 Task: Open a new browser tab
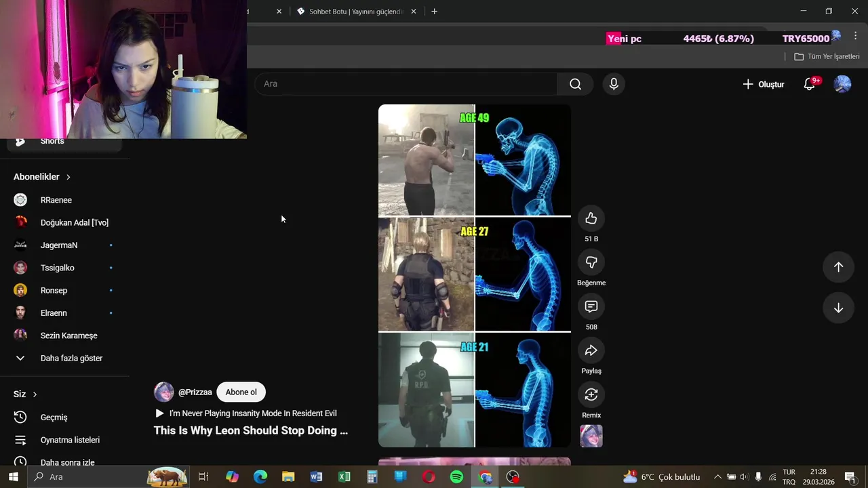[434, 12]
